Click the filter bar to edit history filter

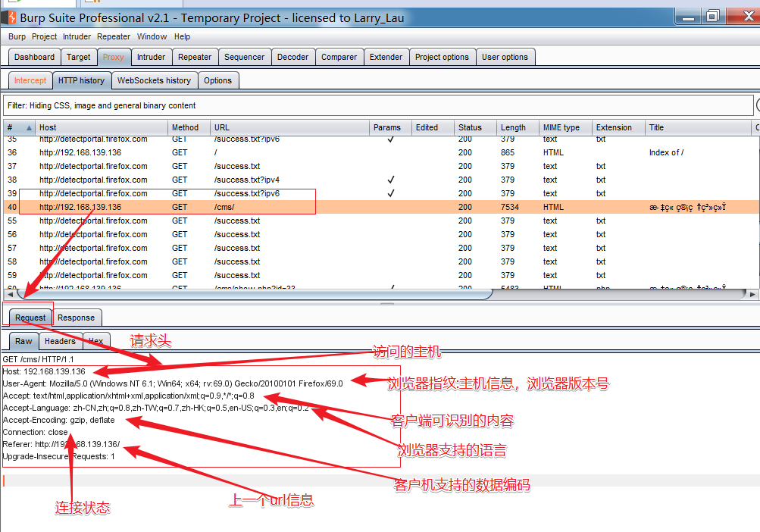tap(378, 105)
